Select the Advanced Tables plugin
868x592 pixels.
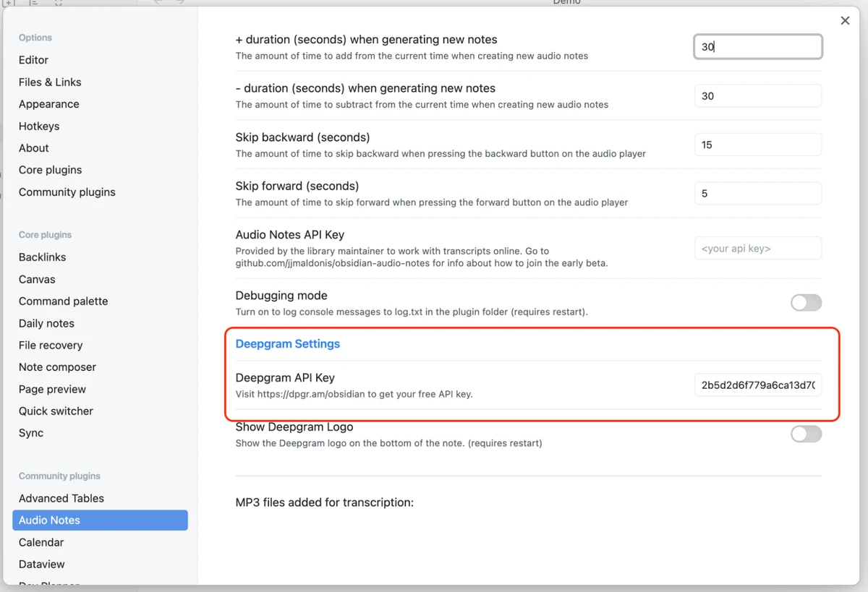click(x=61, y=498)
